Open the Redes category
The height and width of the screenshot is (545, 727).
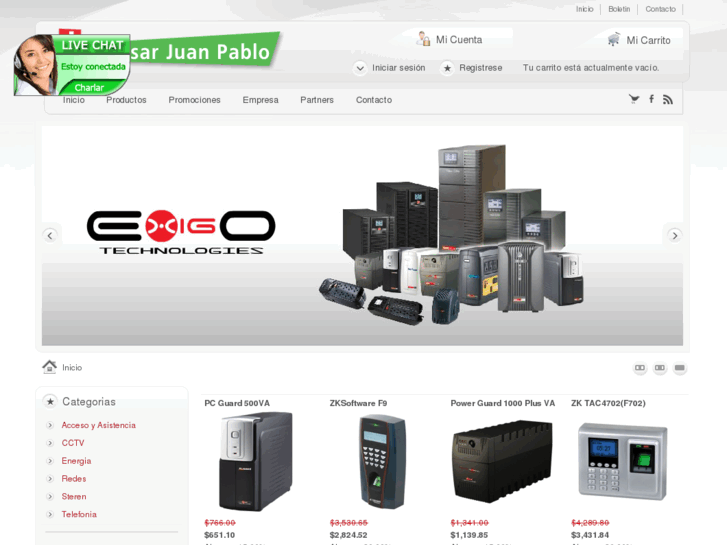click(74, 479)
